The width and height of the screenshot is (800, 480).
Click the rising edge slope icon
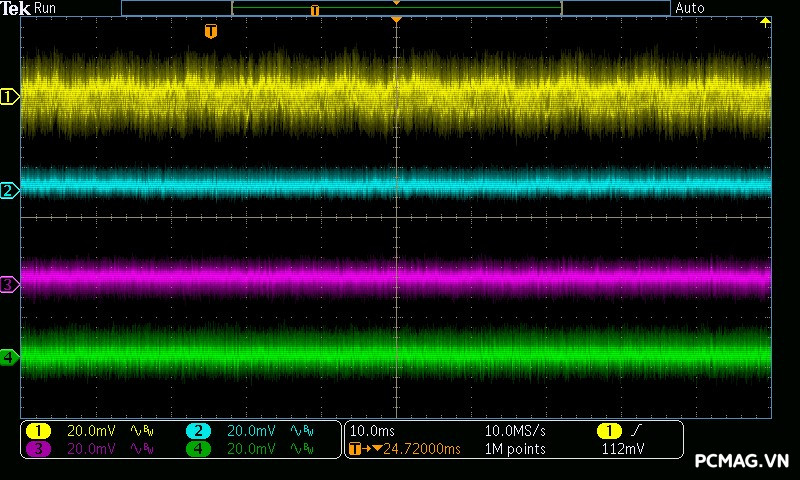click(x=637, y=431)
